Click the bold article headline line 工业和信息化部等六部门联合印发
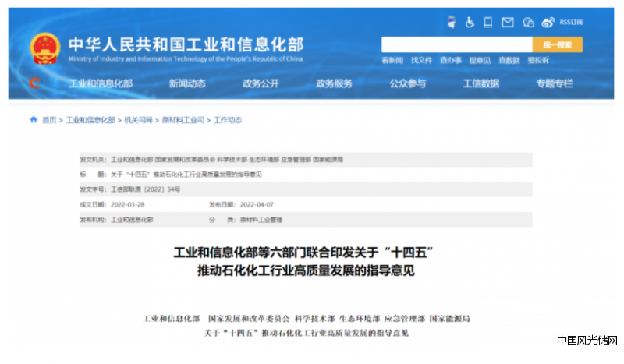 (303, 253)
